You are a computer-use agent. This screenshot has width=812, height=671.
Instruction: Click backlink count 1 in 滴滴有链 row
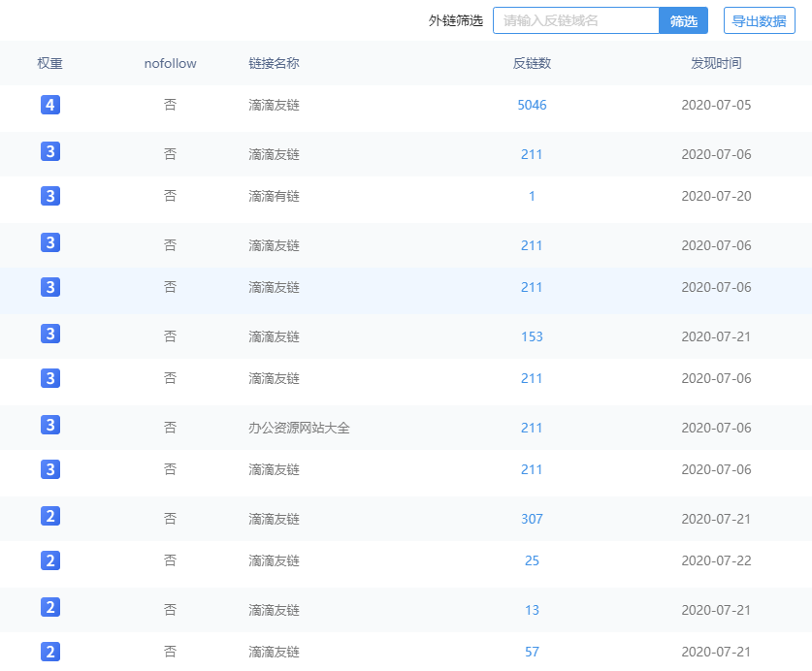pos(532,196)
